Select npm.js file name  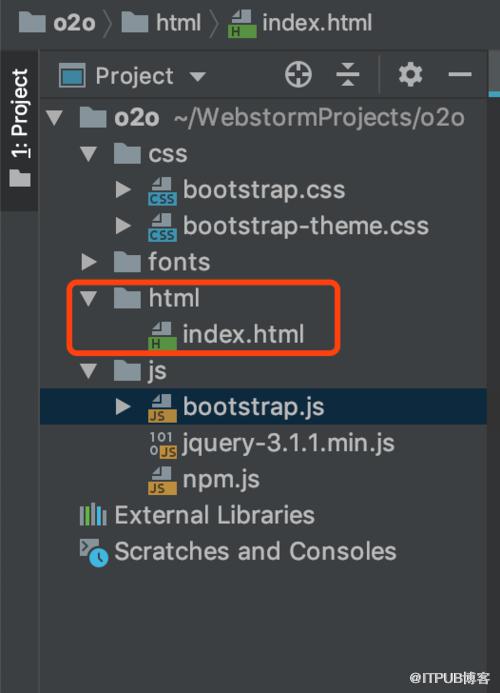point(221,480)
